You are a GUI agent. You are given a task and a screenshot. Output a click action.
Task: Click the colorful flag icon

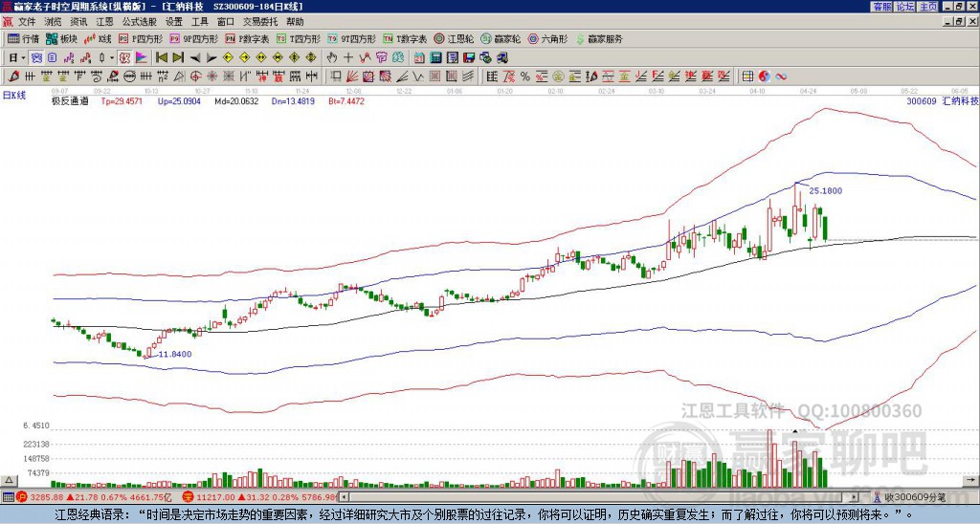click(142, 58)
